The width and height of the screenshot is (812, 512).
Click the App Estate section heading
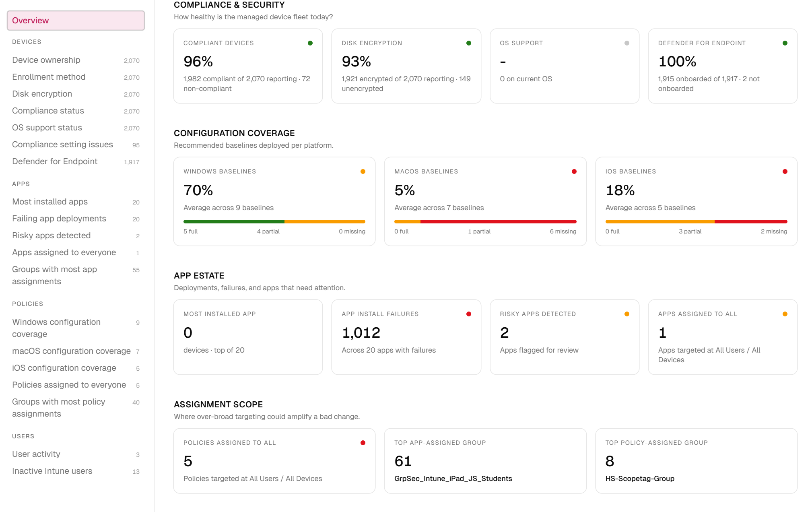coord(199,276)
